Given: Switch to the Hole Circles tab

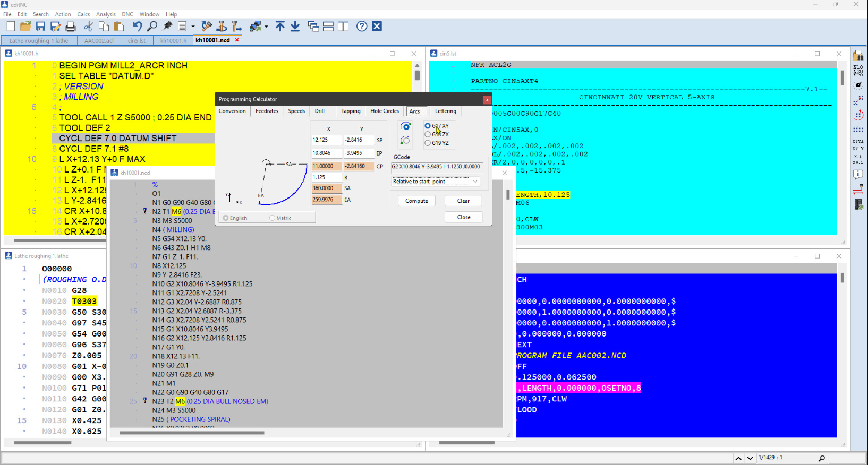Looking at the screenshot, I should (x=384, y=111).
